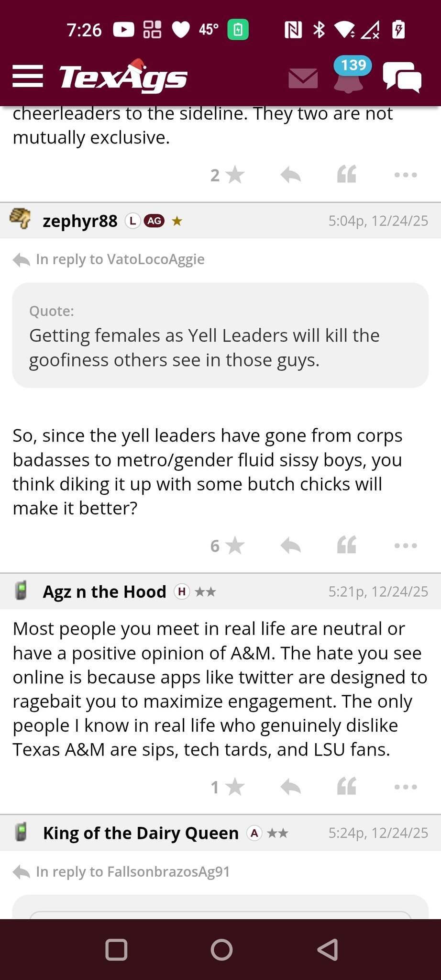The height and width of the screenshot is (980, 441).
Task: Open zephyr88's user profile
Action: [80, 221]
